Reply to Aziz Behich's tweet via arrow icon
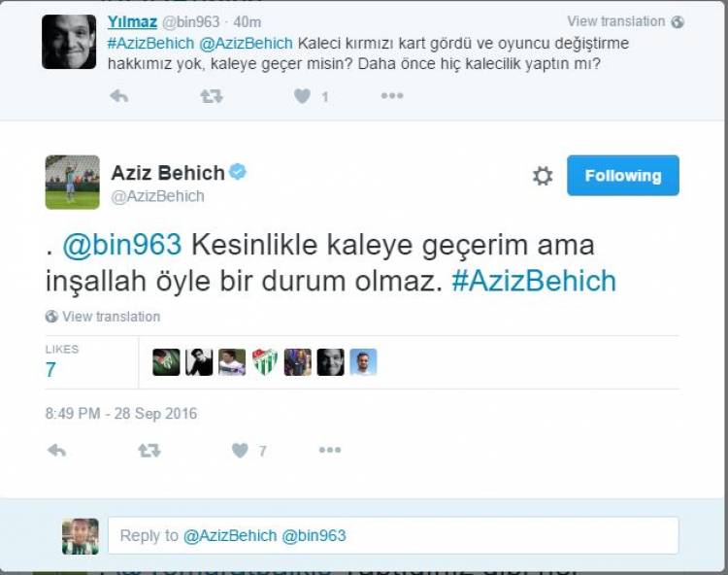Screen dimensions: 728x575 tap(56, 450)
